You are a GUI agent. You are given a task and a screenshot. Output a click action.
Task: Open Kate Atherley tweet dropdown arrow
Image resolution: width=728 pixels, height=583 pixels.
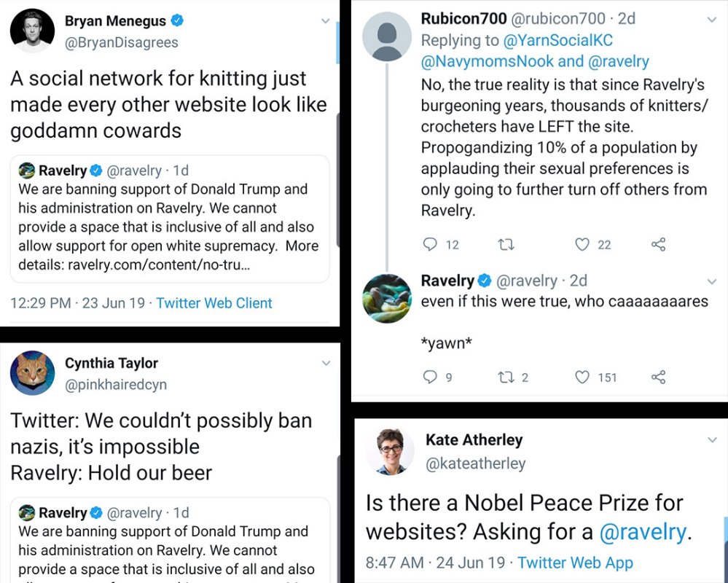point(712,440)
